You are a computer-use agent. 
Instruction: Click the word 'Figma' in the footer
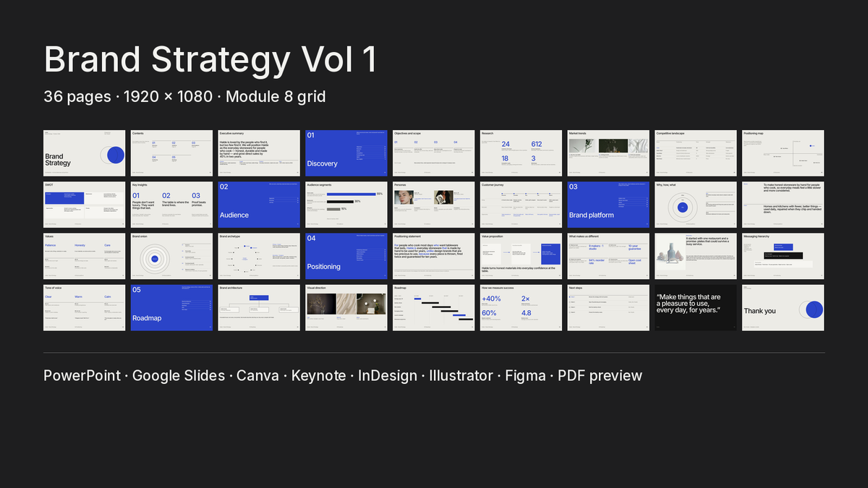[x=525, y=376]
